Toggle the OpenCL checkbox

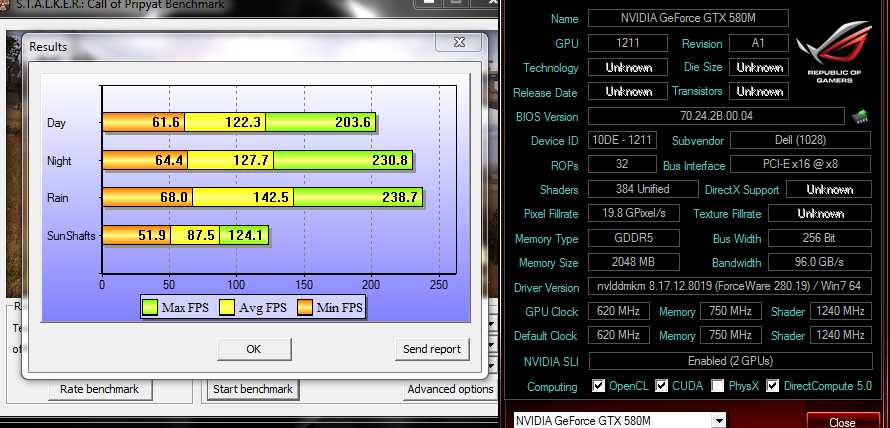tap(598, 386)
